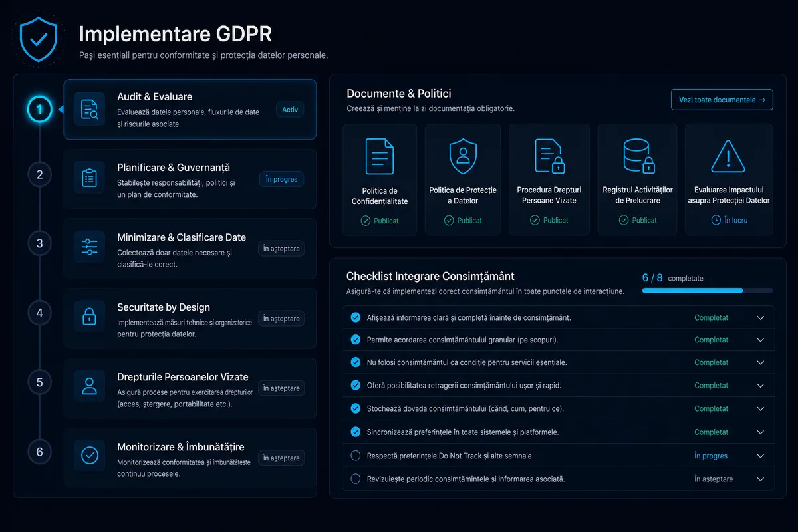
Task: Click the 'În progres' badge on Planificare
Action: (282, 179)
